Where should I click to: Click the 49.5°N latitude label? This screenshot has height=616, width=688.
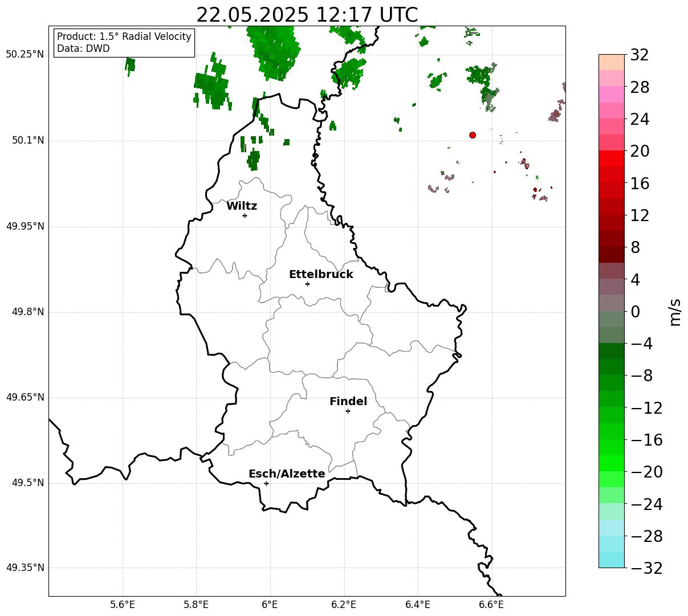(x=28, y=483)
